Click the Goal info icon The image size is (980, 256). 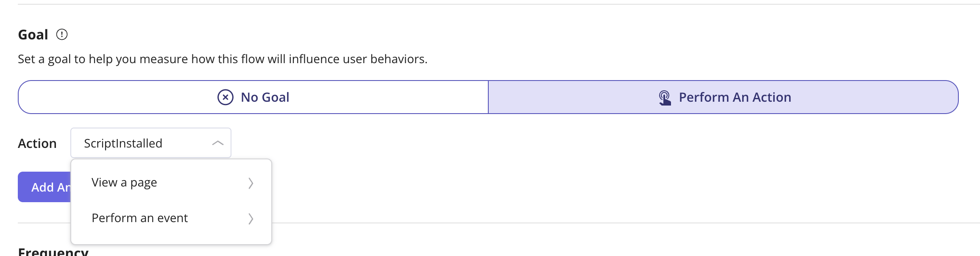[x=62, y=34]
